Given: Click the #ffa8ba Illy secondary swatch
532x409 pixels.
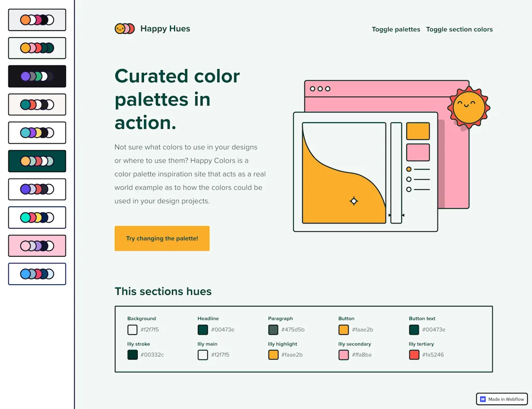Looking at the screenshot, I should pyautogui.click(x=343, y=355).
